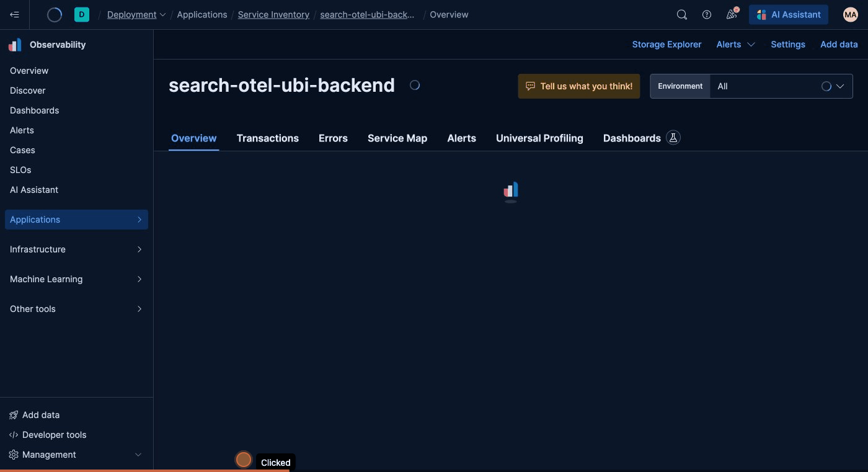This screenshot has width=868, height=472.
Task: Open Storage Explorer link
Action: click(666, 44)
